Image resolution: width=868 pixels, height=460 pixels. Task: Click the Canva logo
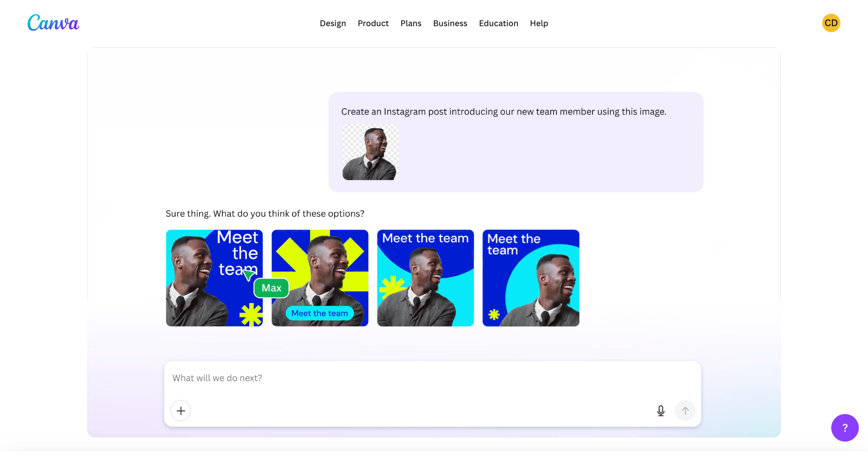[x=53, y=23]
